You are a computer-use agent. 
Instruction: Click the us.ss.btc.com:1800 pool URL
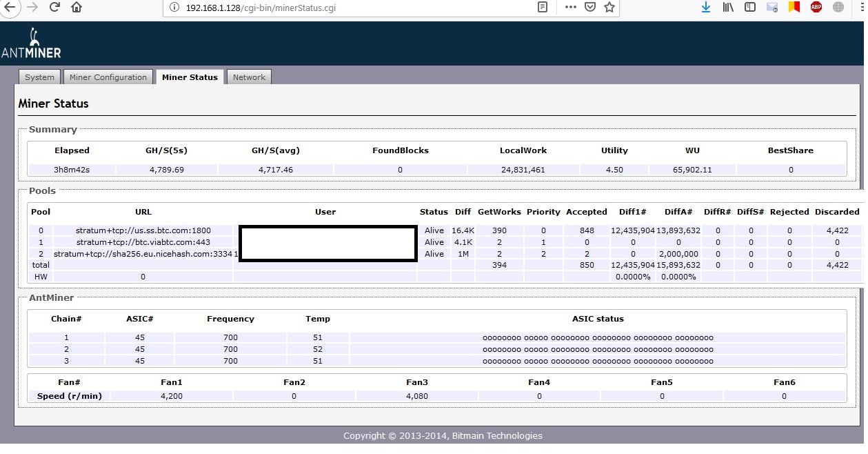pos(143,230)
